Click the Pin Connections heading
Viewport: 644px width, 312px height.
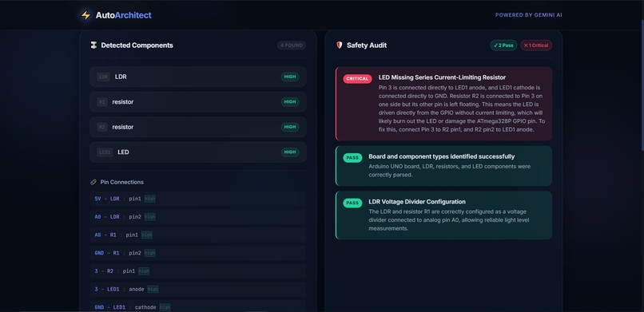pyautogui.click(x=122, y=182)
